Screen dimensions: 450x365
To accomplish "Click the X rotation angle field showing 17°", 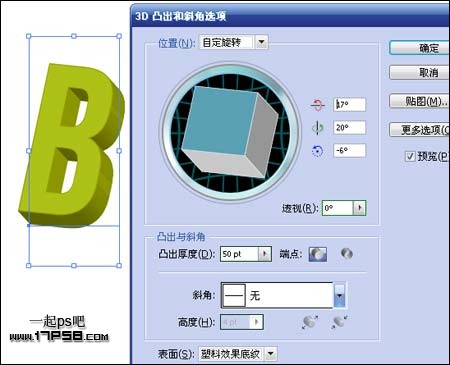I will (350, 105).
